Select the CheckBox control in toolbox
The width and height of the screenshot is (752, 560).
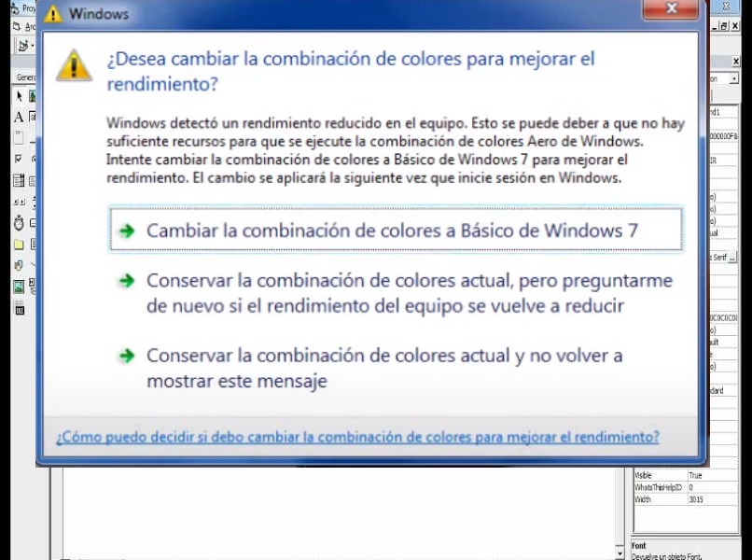19,160
